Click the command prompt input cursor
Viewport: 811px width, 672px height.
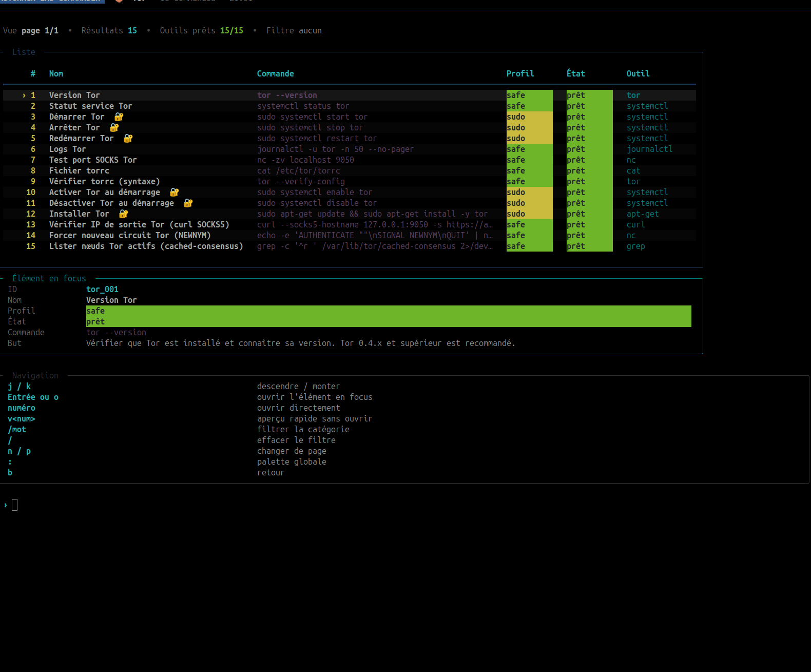tap(14, 505)
